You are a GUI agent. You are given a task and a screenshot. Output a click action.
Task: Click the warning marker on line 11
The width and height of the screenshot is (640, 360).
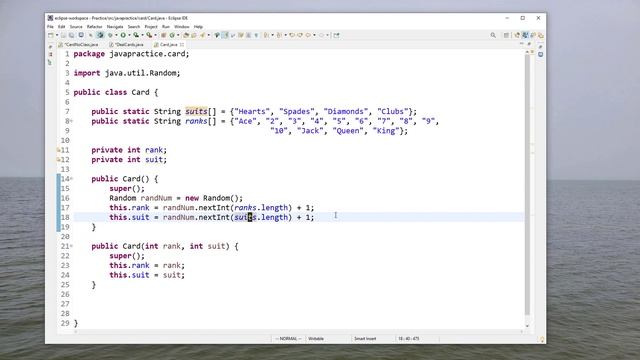[x=58, y=150]
